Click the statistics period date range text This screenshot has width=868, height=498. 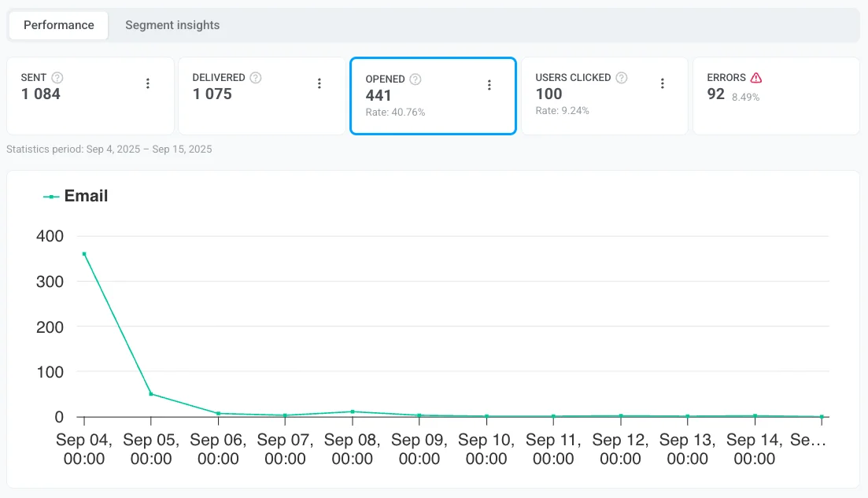click(x=109, y=149)
